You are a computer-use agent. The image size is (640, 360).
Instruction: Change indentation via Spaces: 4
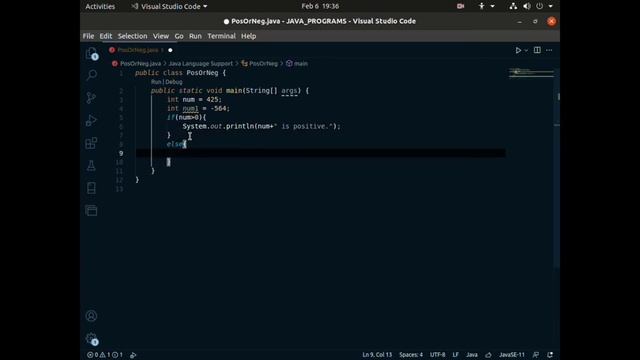coord(411,355)
